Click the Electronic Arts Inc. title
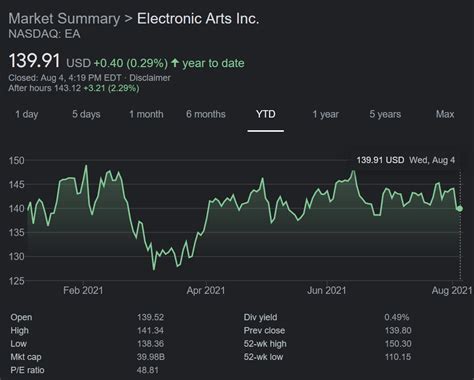This screenshot has height=380, width=474. 198,19
